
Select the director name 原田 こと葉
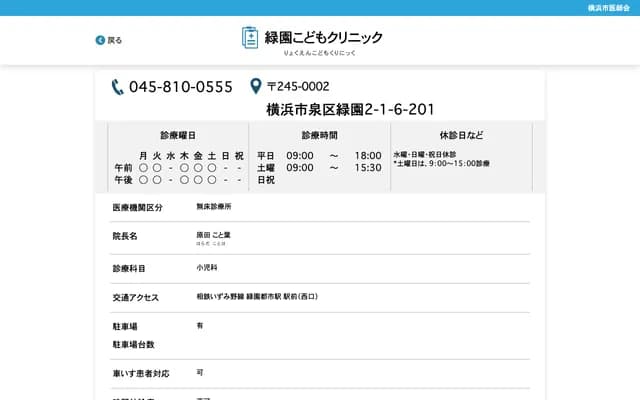coord(213,235)
